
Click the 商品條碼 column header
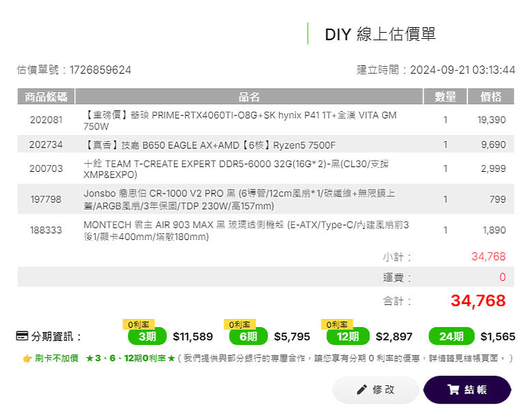click(x=46, y=96)
